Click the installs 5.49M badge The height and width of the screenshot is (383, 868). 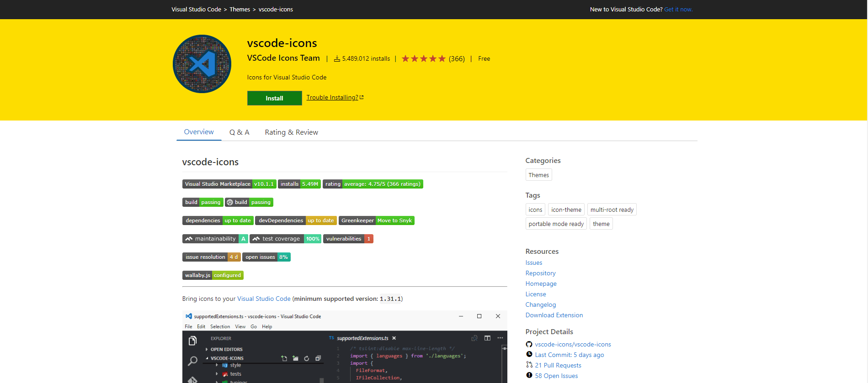tap(299, 184)
